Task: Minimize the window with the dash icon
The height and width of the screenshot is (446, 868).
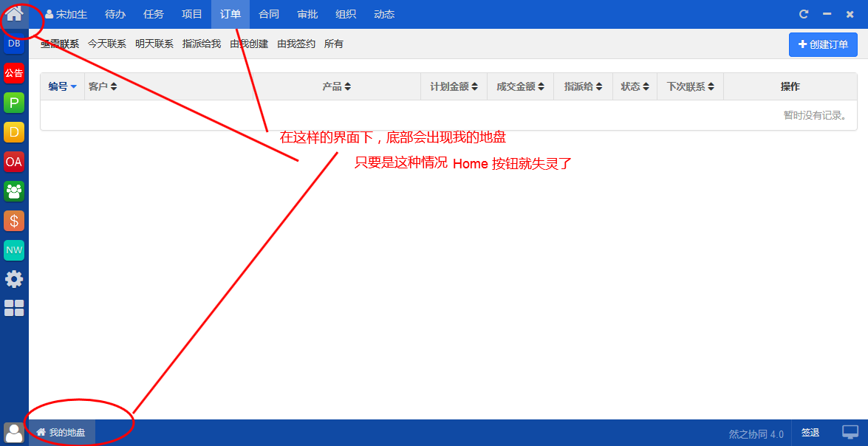Action: (x=827, y=14)
